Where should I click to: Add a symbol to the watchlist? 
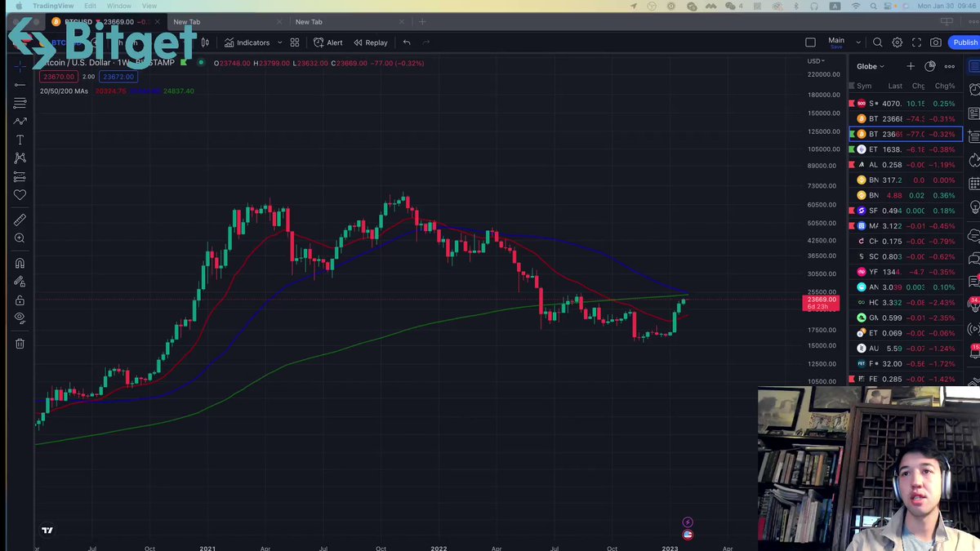click(911, 66)
